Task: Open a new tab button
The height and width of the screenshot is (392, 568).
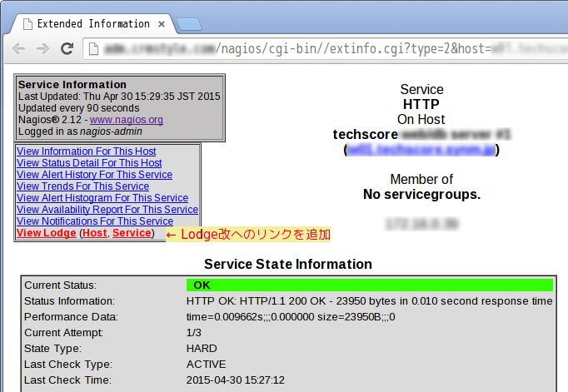Action: 188,24
